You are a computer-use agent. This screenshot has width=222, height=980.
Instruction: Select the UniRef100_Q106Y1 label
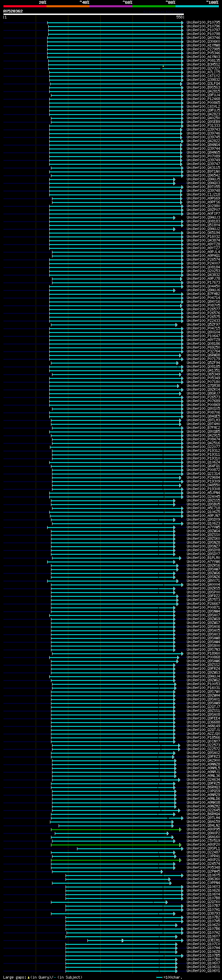coord(203,971)
